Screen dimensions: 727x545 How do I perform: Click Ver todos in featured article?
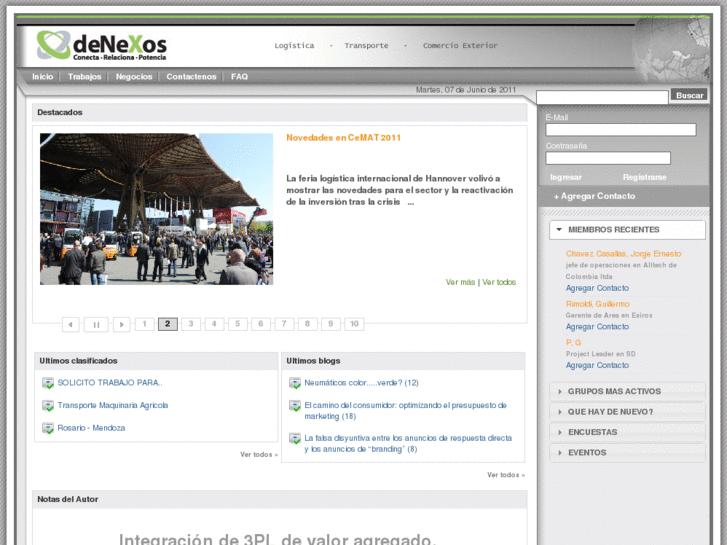(x=499, y=282)
